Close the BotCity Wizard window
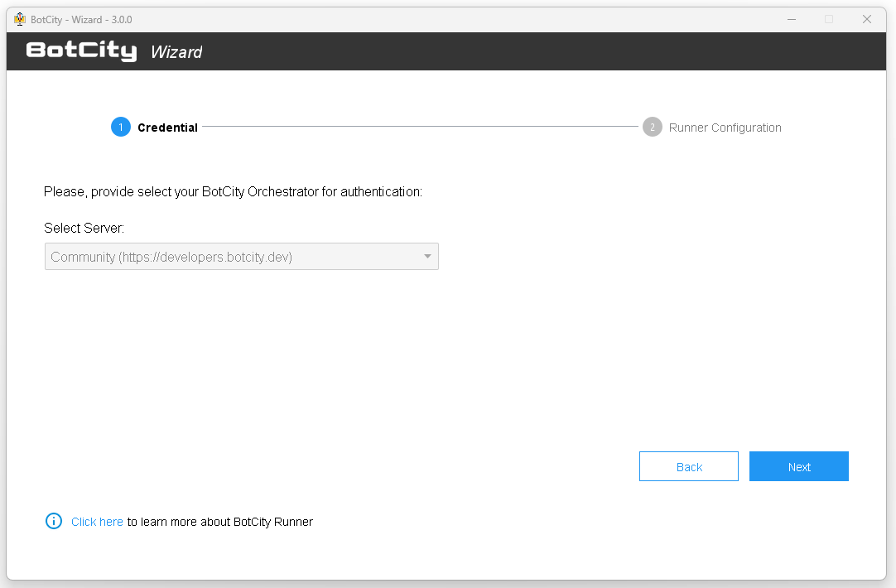Viewport: 896px width, 588px height. tap(867, 19)
